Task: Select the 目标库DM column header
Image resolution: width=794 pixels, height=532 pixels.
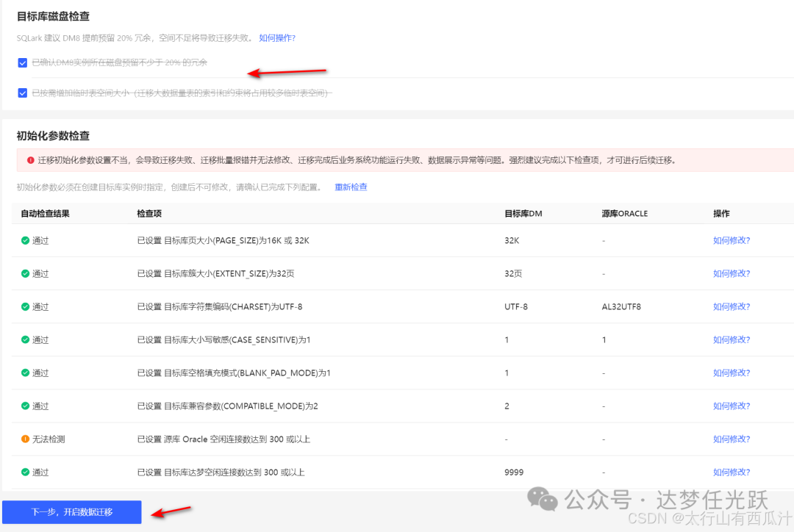Action: coord(523,214)
